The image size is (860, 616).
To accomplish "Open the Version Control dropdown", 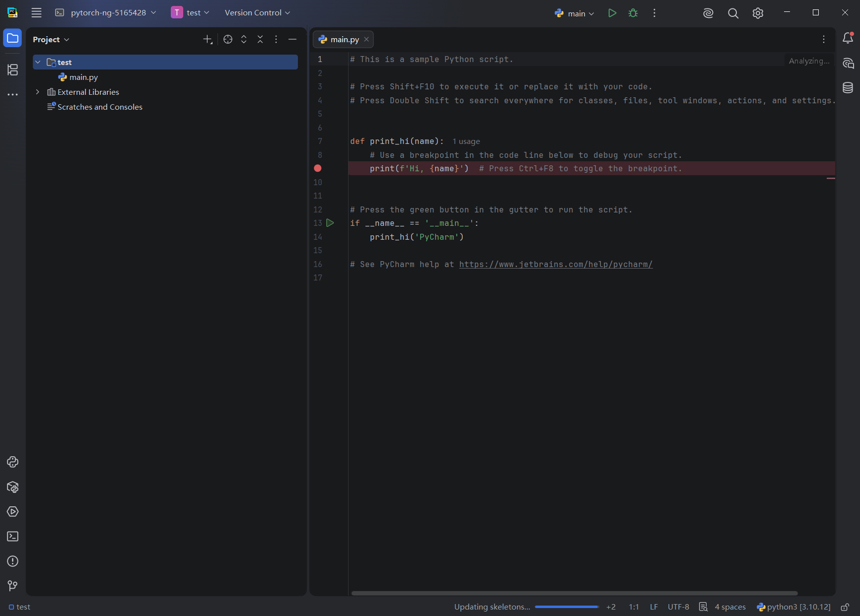I will click(257, 13).
